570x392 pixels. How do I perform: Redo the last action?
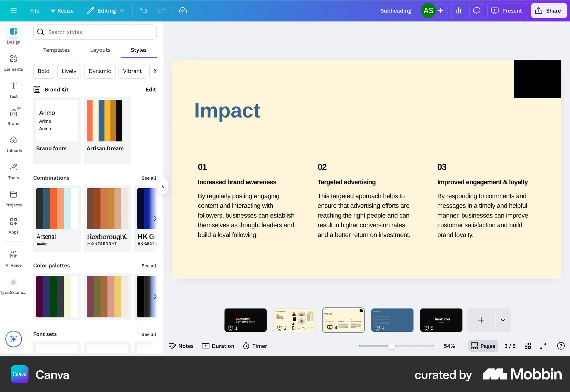point(161,11)
